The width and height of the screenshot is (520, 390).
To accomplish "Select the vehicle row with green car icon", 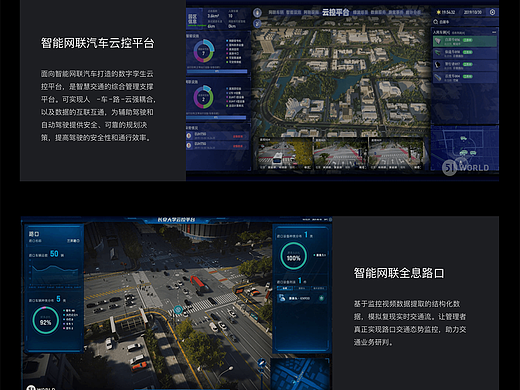I will tap(464, 53).
